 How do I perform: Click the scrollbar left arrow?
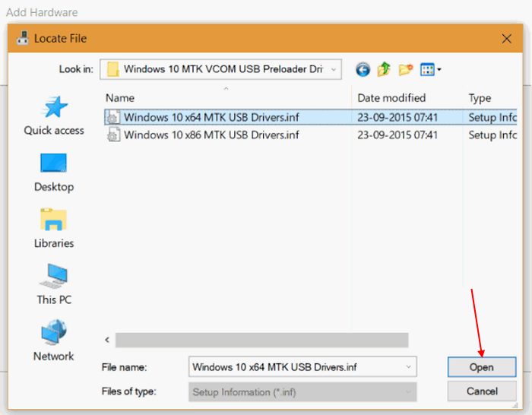(107, 340)
